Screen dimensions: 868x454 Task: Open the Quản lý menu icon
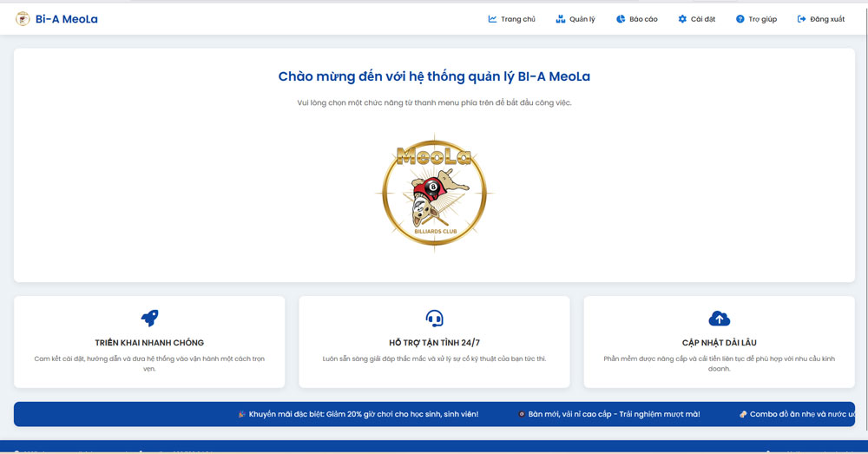[x=561, y=19]
